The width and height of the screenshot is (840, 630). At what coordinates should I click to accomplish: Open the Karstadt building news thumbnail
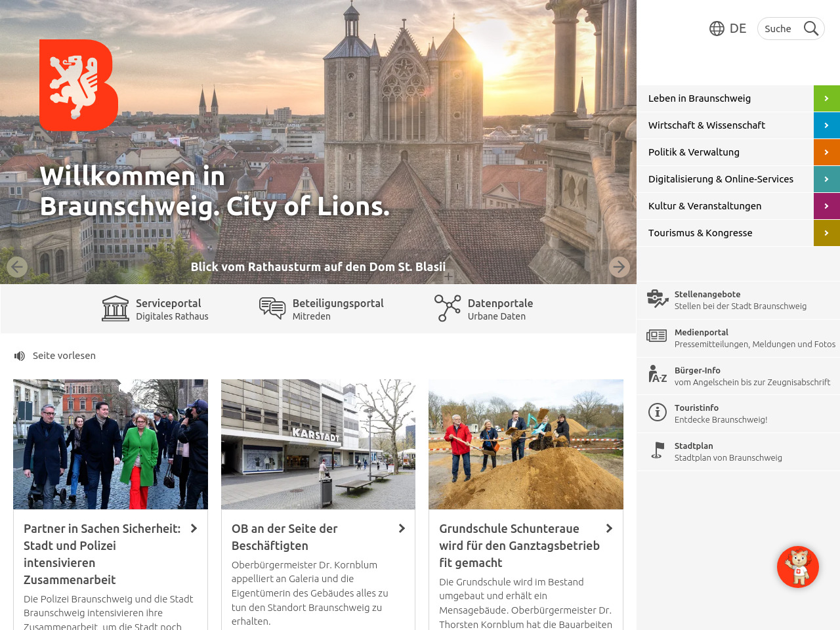click(x=318, y=444)
